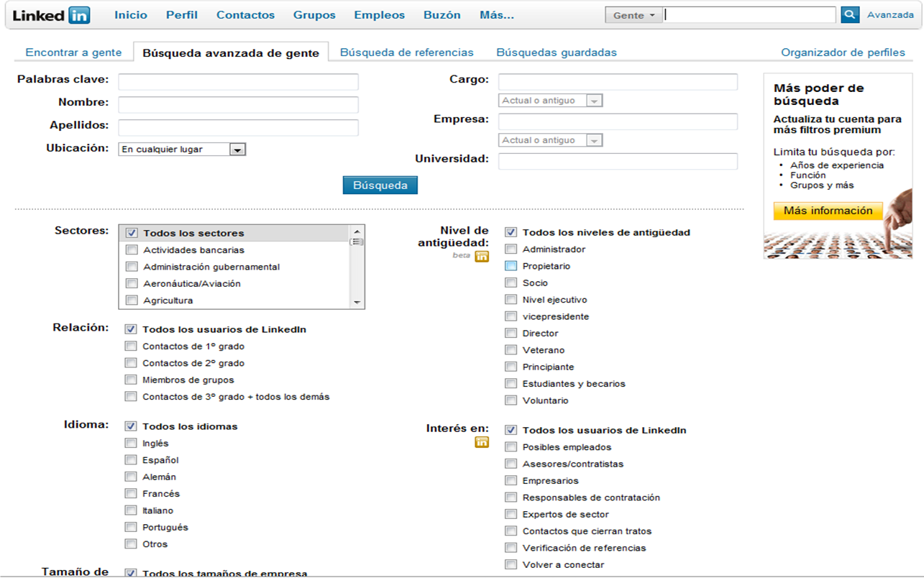Click the blue Búsqueda button
Viewport: 924px width, 578px height.
click(380, 185)
